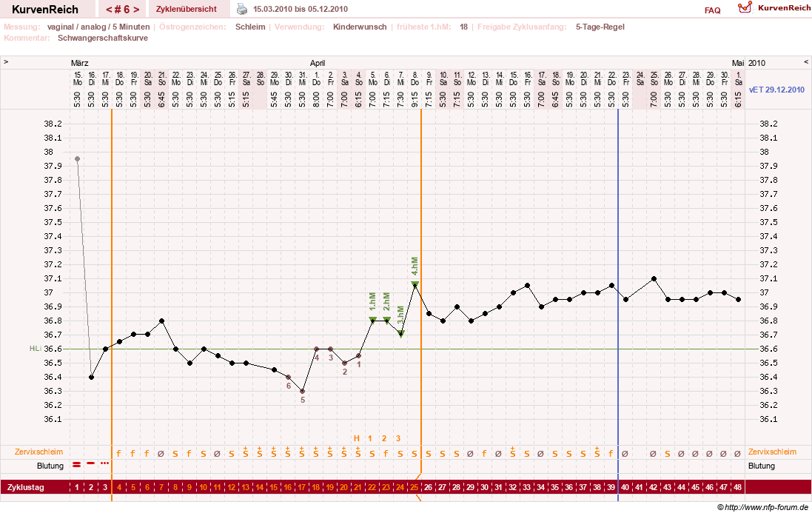
Task: Select the '# 6' cycle number
Action: pos(123,10)
